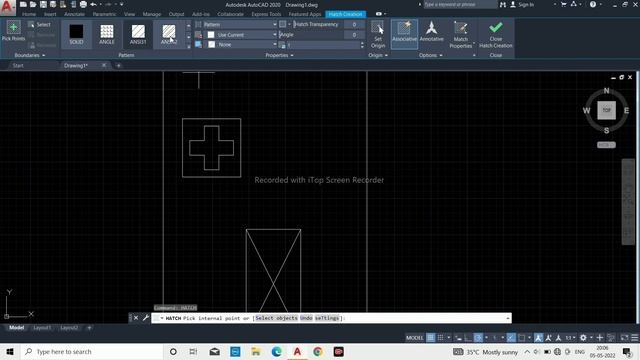Open Microsoft Edge from the taskbar
This screenshot has height=360, width=640.
pyautogui.click(x=276, y=351)
